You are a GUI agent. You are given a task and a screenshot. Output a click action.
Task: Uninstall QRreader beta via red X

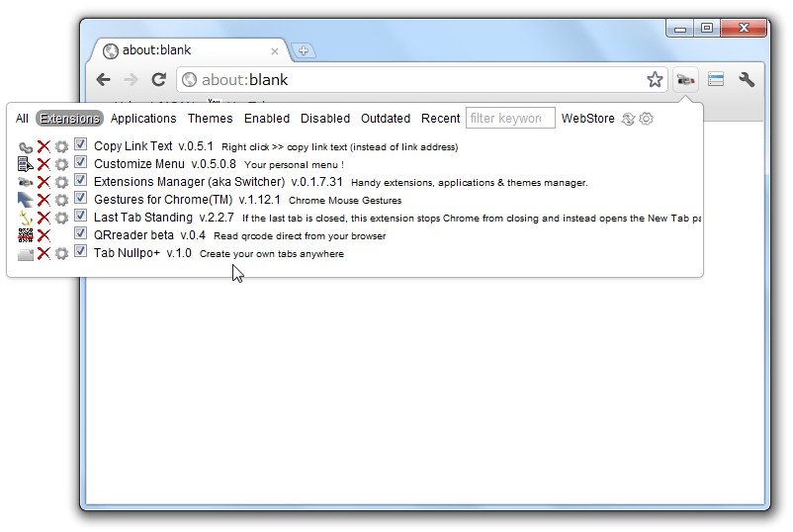[44, 235]
